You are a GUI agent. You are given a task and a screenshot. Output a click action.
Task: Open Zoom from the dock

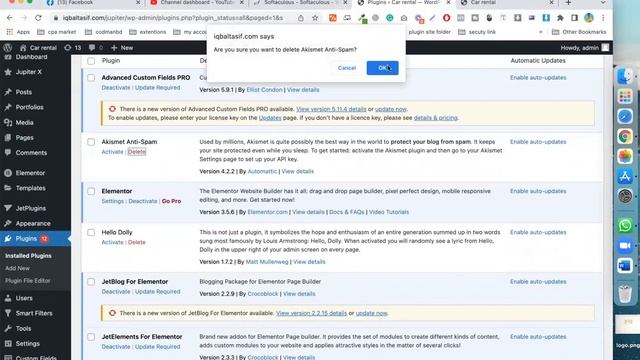point(624,246)
